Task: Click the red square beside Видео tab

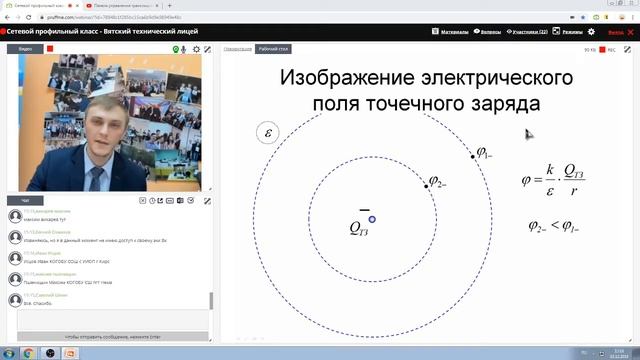Action: point(50,49)
